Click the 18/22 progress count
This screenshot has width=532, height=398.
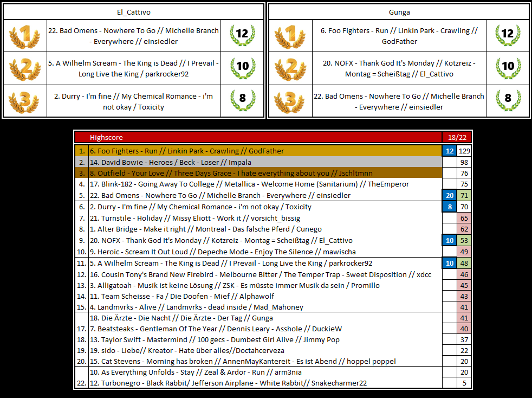click(457, 137)
